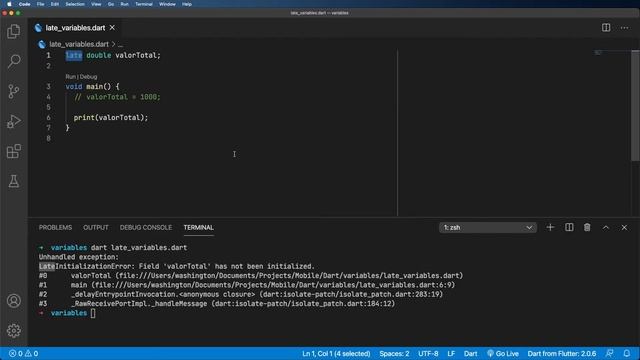Close the late_variables.dart tab
The image size is (640, 360).
coord(112,27)
